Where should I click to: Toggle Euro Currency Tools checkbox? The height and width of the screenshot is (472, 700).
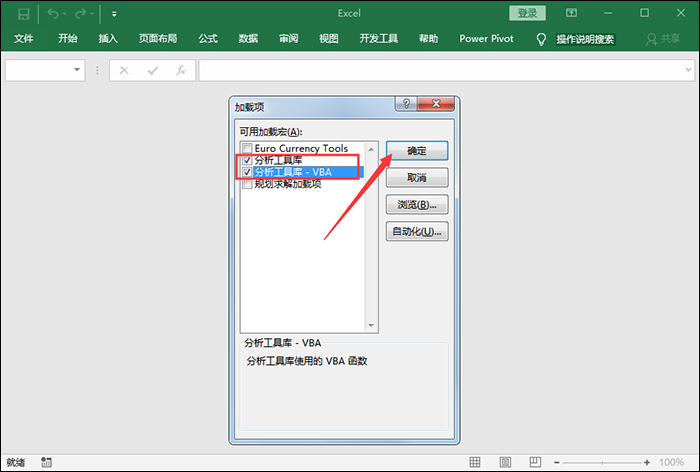click(x=247, y=148)
